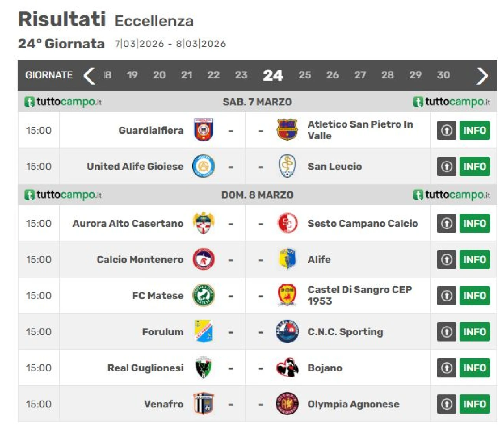The height and width of the screenshot is (429, 504).
Task: Open INFO for Calcio Montenero vs Alife
Action: tap(474, 260)
